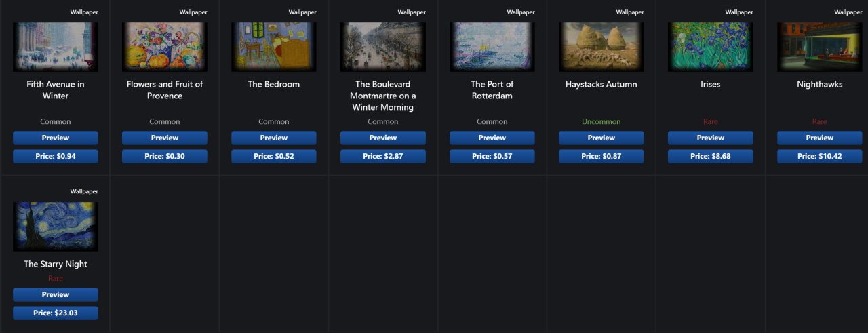Preview Fifth Avenue in Winter wallpaper
The width and height of the screenshot is (868, 333).
coord(56,138)
